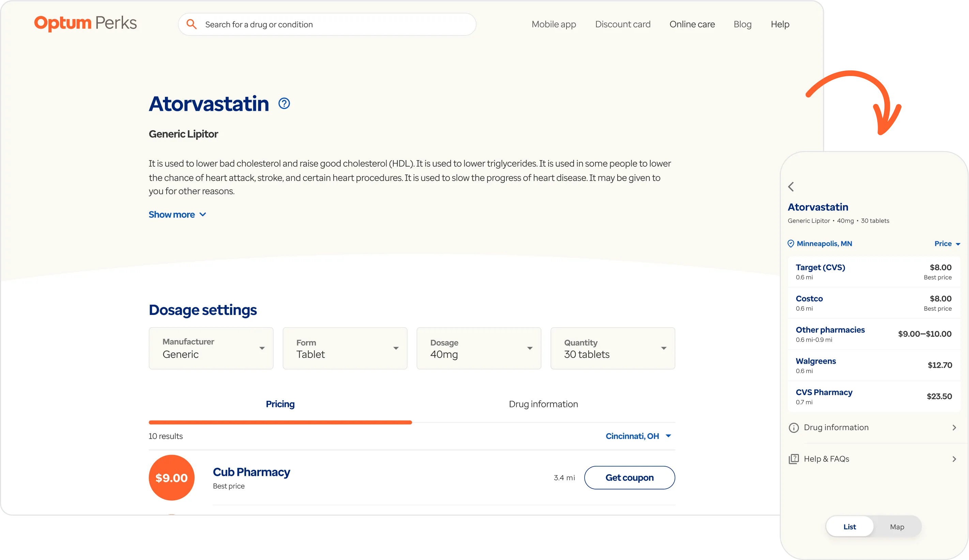Select the Pricing tab
969x560 pixels.
pos(280,404)
